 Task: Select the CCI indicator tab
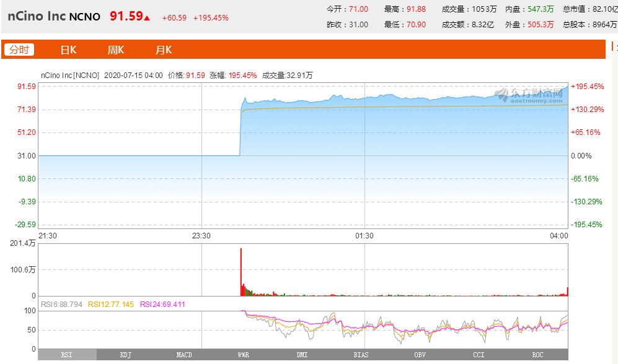(x=479, y=355)
